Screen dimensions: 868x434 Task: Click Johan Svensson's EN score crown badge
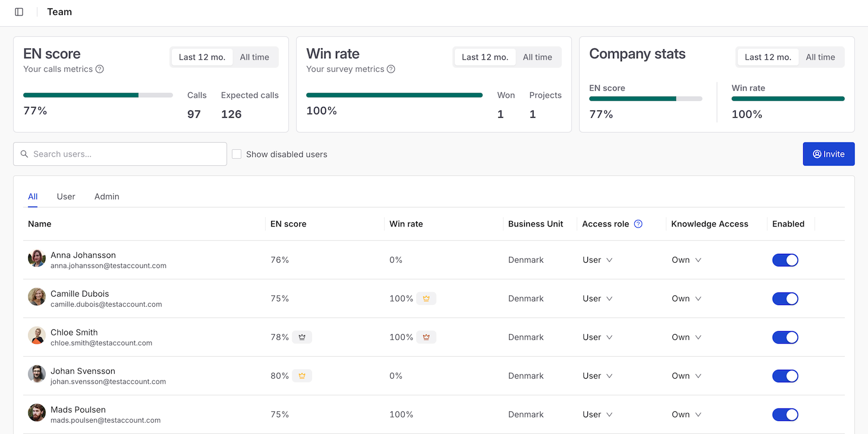302,376
